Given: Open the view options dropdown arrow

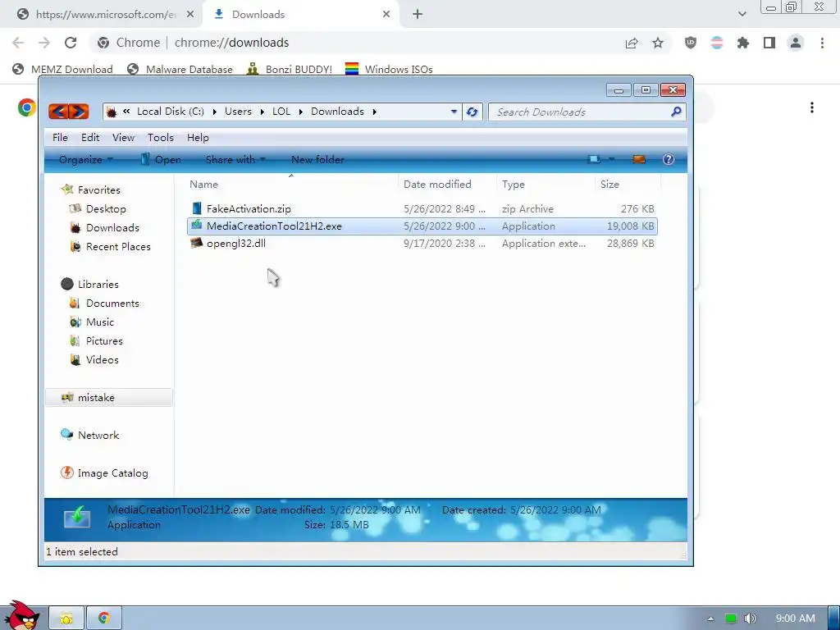Looking at the screenshot, I should tap(611, 159).
